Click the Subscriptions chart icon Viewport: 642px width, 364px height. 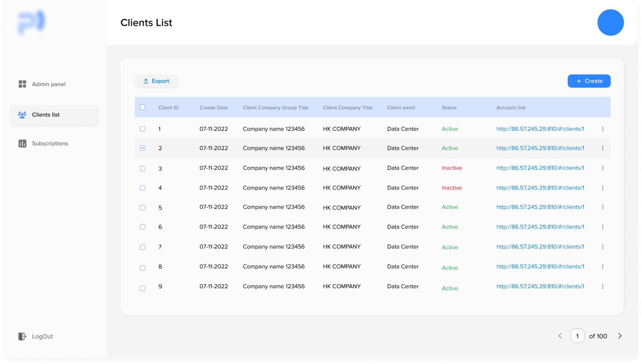coord(22,144)
